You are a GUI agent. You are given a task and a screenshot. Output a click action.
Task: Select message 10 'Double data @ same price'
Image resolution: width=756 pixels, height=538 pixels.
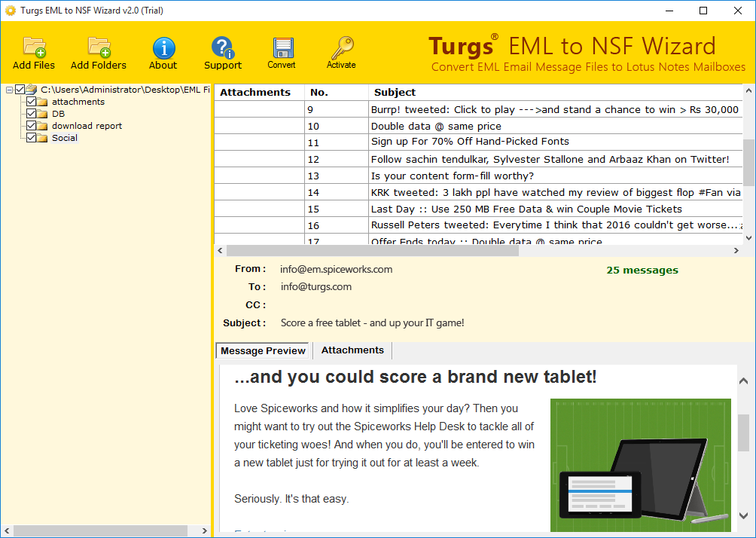tap(478, 126)
